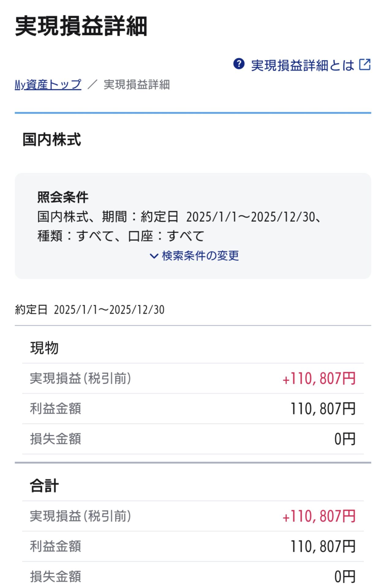Click the 現物 損失金額 0円 value
386x588 pixels.
click(345, 439)
